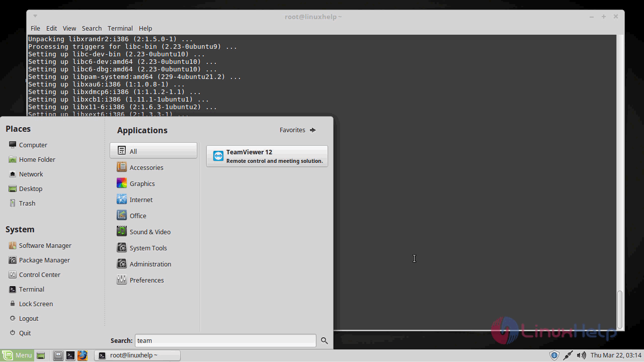Screen dimensions: 644x362
Task: Select the Preferences category
Action: (x=153, y=280)
